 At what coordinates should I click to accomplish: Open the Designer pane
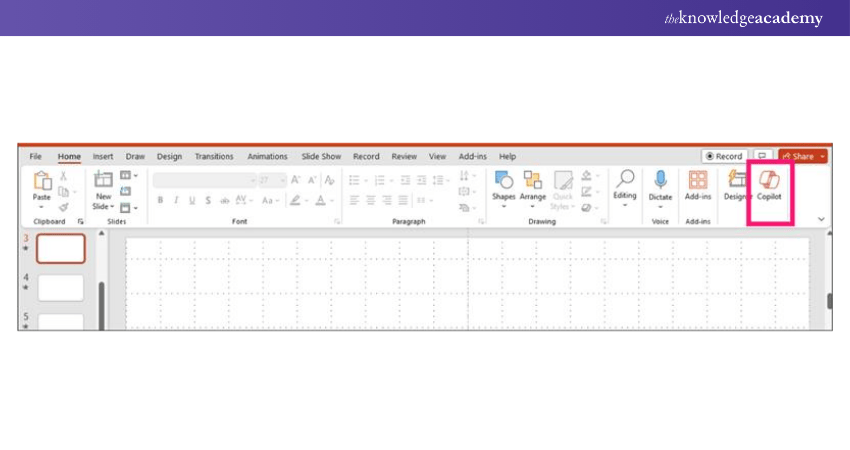737,184
